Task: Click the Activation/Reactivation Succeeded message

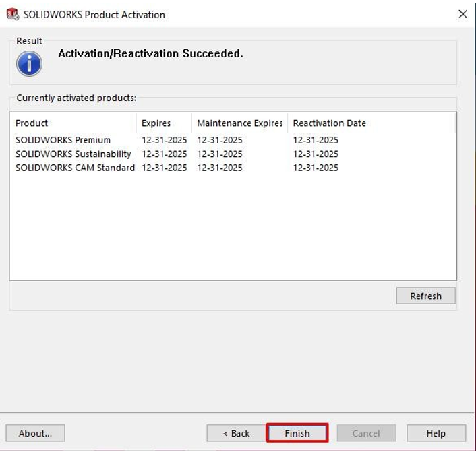Action: (150, 53)
